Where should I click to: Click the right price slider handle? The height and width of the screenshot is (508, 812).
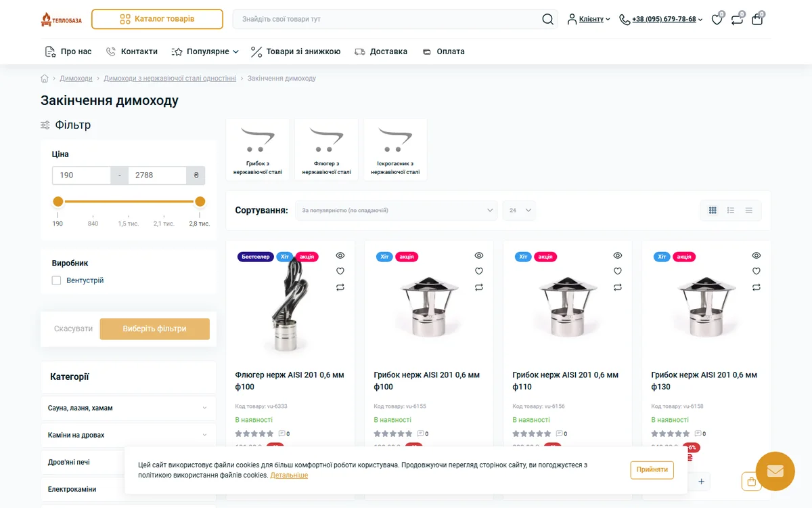click(200, 201)
